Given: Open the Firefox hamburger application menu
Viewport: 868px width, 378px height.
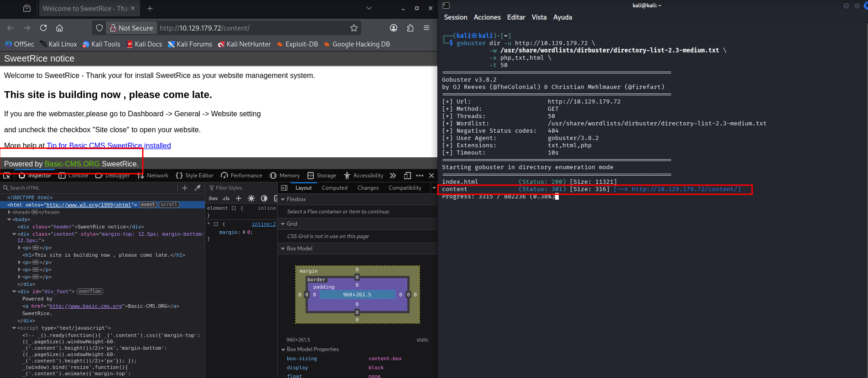Looking at the screenshot, I should (x=426, y=28).
